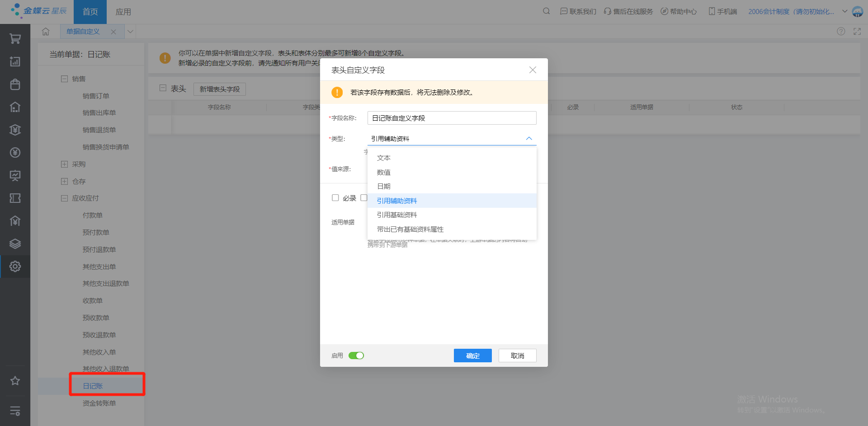Open the settings gear sidebar icon
The image size is (868, 426).
pyautogui.click(x=15, y=267)
